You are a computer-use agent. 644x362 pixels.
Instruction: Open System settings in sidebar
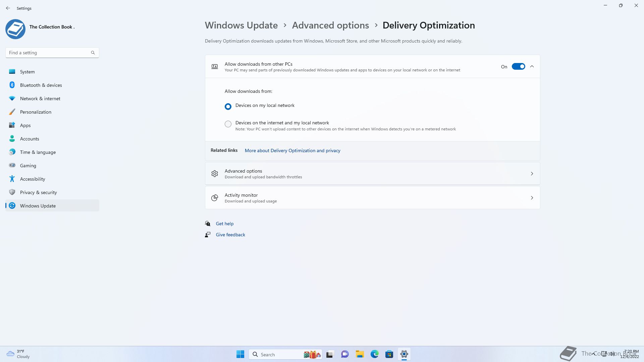tap(52, 72)
